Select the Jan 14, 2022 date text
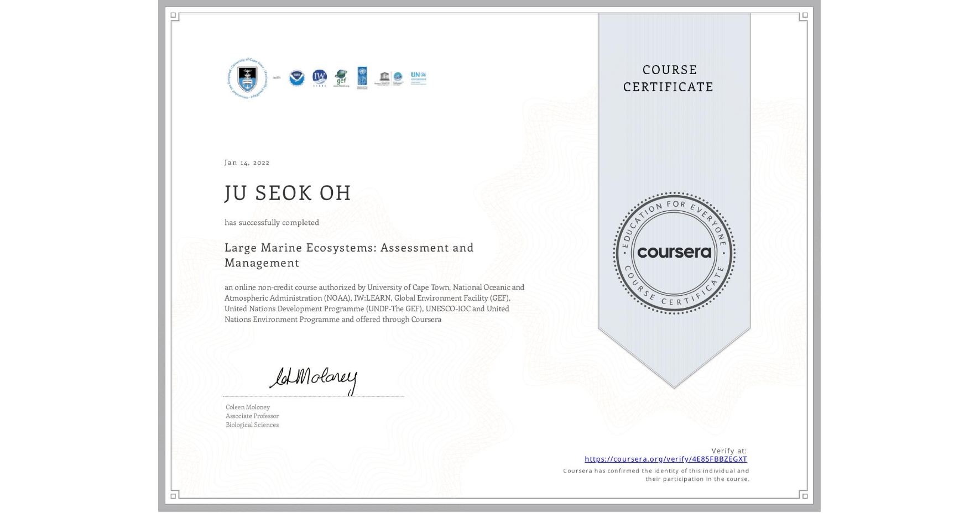The width and height of the screenshot is (980, 513). [247, 162]
